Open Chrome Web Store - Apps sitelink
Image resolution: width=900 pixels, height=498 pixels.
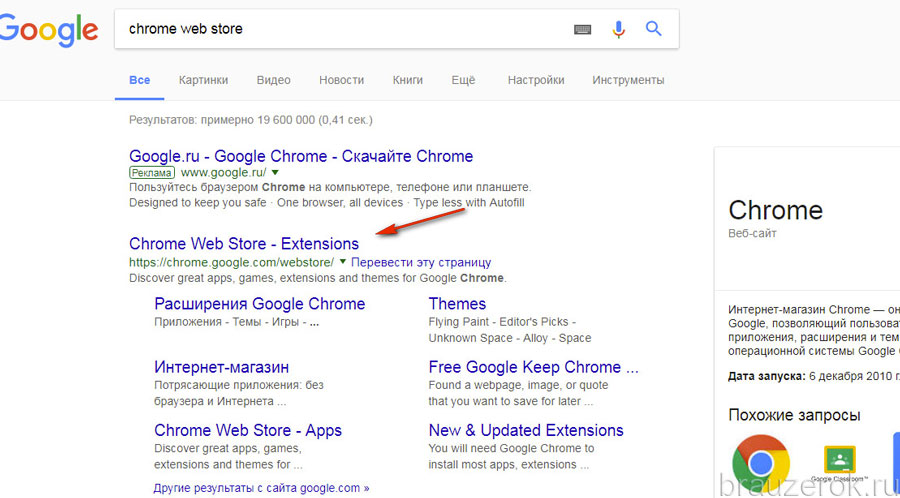tap(248, 430)
